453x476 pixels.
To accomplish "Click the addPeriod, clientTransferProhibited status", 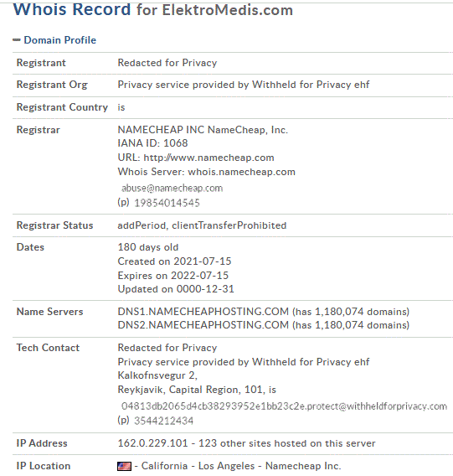I will [x=202, y=225].
